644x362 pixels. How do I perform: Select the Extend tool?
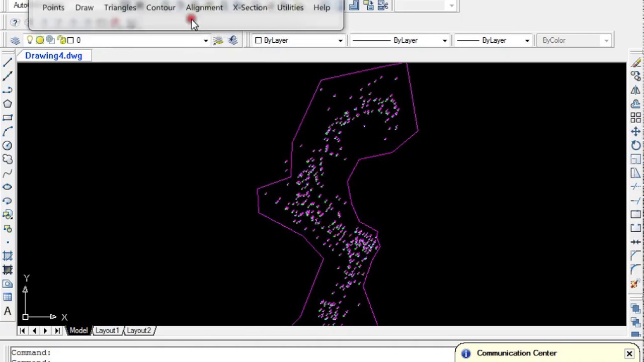point(635,201)
